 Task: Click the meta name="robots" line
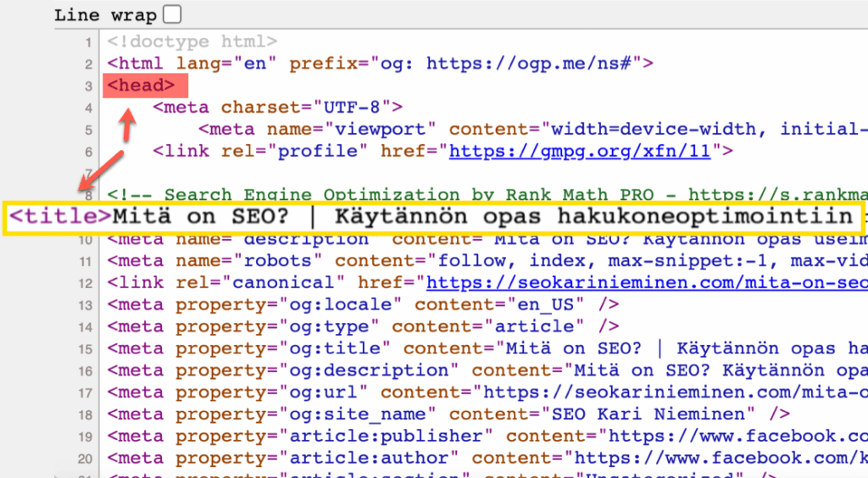point(487,260)
